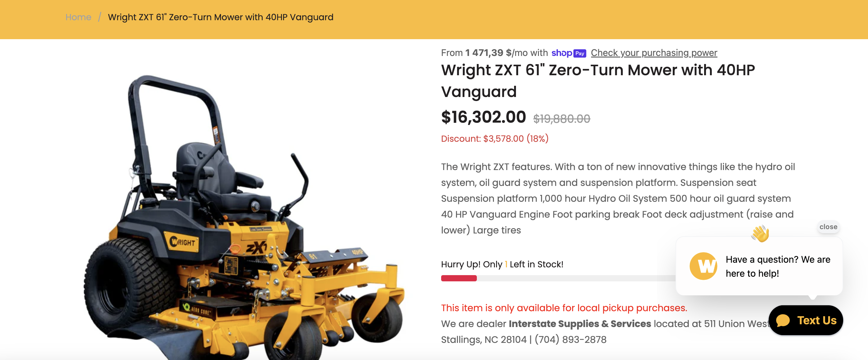
Task: Click the Shop Pay logo
Action: 568,53
